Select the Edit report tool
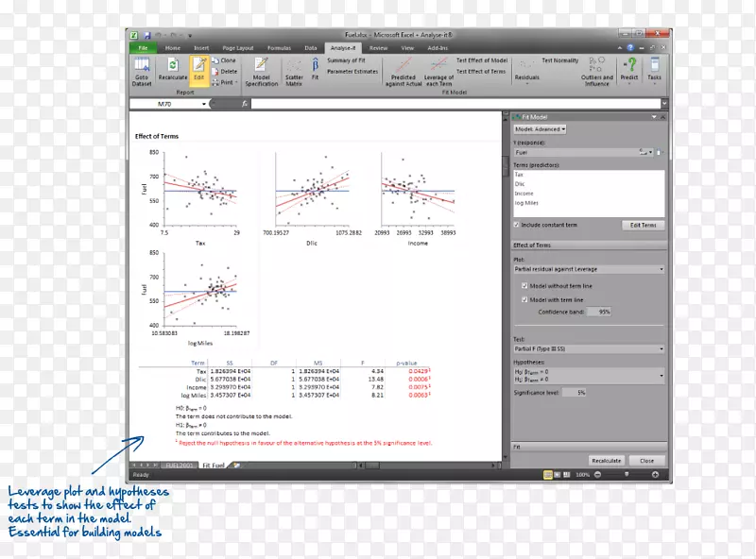The height and width of the screenshot is (559, 756). [x=199, y=70]
